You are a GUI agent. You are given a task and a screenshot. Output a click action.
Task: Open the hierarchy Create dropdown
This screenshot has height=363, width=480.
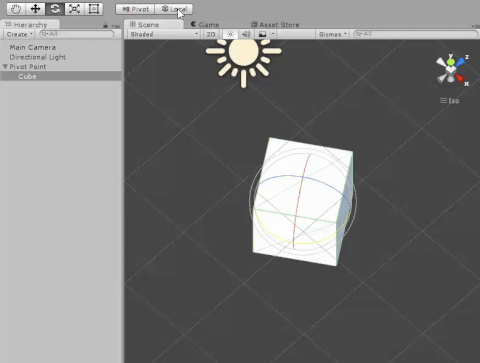(19, 34)
